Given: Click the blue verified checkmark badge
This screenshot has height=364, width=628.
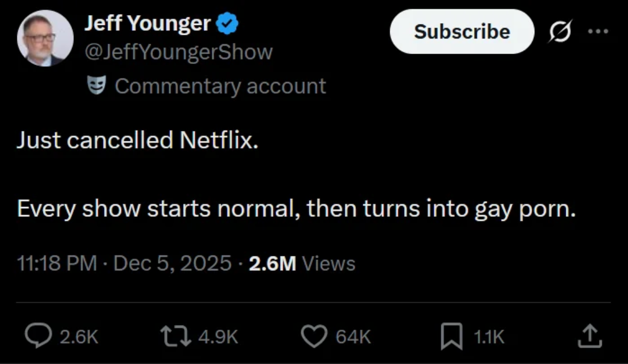Looking at the screenshot, I should coord(227,24).
